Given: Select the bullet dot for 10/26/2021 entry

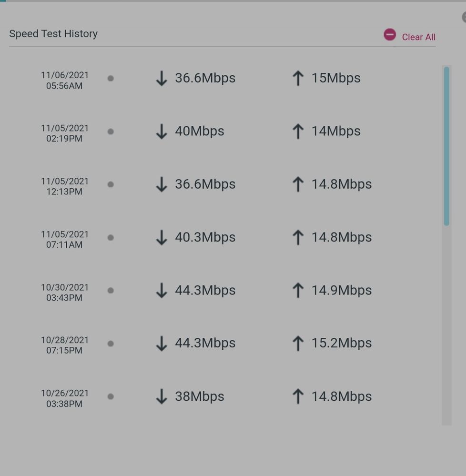Looking at the screenshot, I should [111, 396].
